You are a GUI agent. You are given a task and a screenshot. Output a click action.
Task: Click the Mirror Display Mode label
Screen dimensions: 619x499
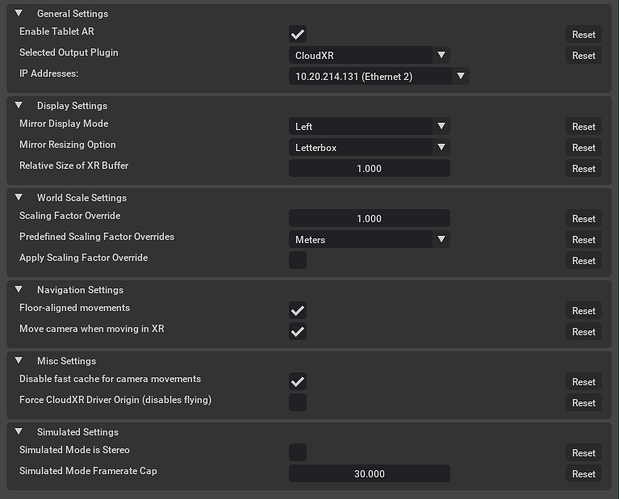[64, 124]
